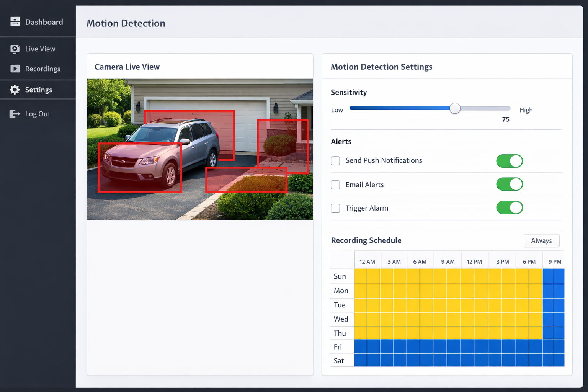Click the Recordings play icon
This screenshot has height=392, width=588.
point(15,69)
